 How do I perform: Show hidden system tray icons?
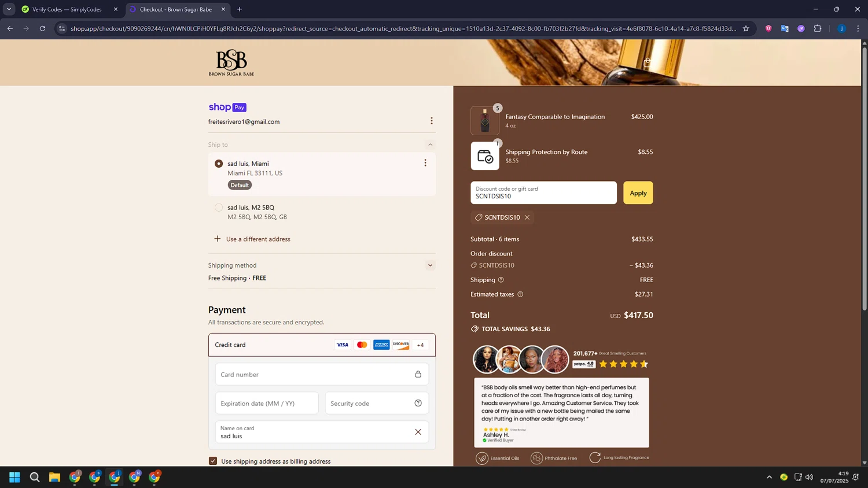pos(769,477)
